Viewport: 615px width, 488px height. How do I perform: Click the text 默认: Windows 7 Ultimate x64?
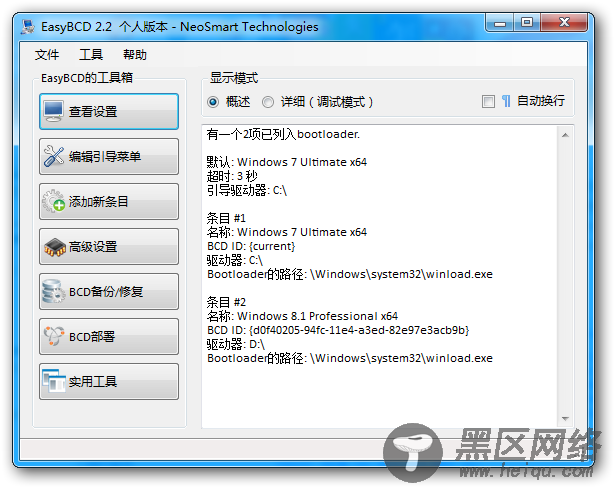[287, 162]
